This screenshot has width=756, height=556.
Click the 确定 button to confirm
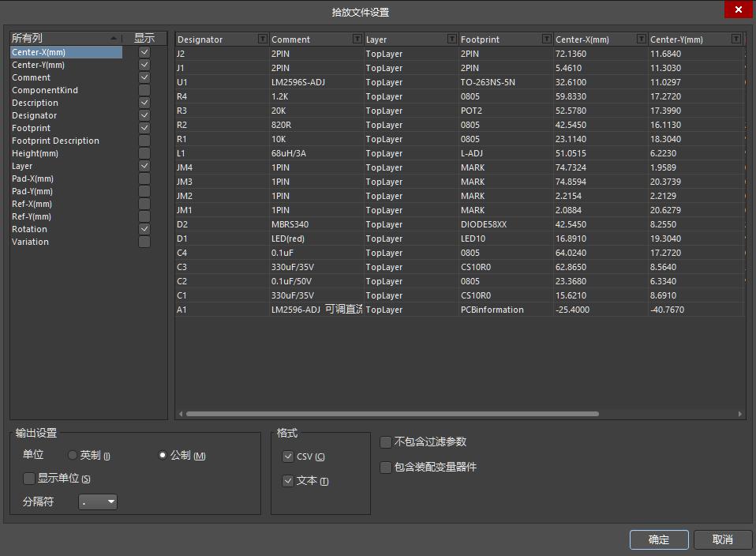point(658,539)
